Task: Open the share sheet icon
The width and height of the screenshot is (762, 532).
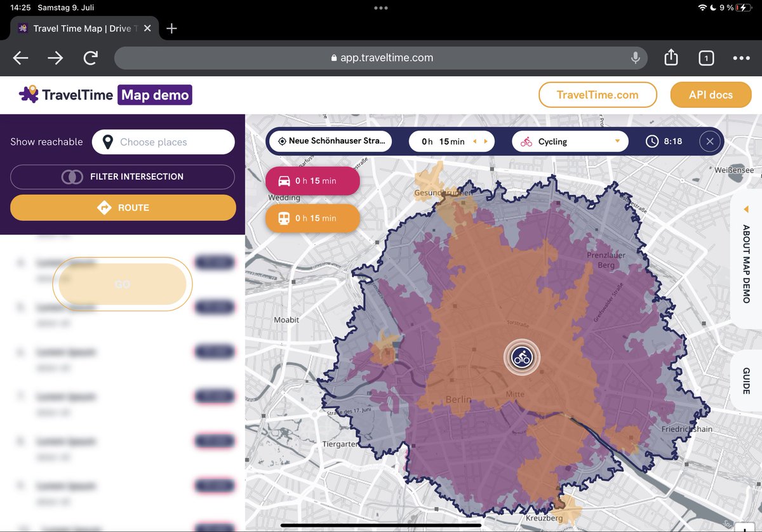Action: tap(671, 57)
